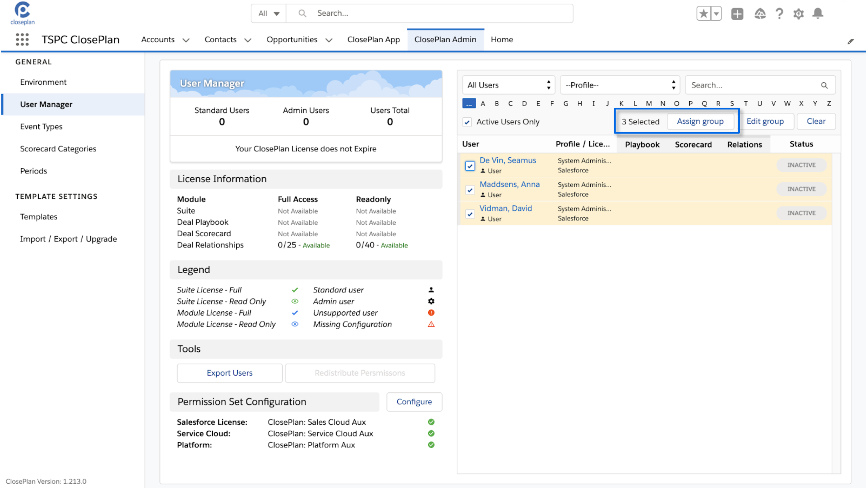The image size is (868, 488).
Task: Open the --Profile-- dropdown
Action: coord(620,85)
